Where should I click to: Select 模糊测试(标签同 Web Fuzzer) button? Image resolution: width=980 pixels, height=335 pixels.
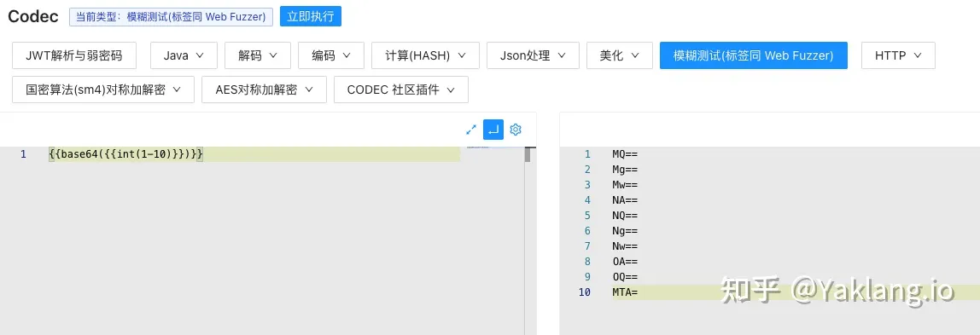point(754,55)
